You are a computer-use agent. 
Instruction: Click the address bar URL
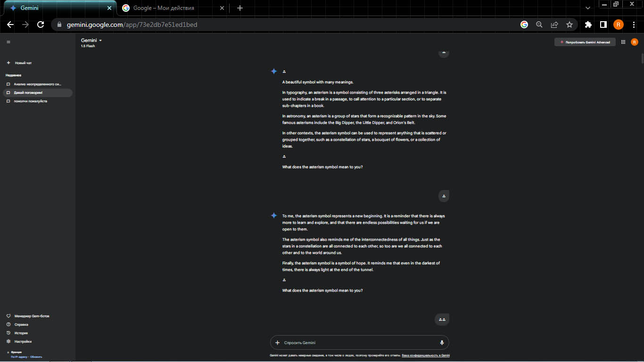tap(132, 25)
